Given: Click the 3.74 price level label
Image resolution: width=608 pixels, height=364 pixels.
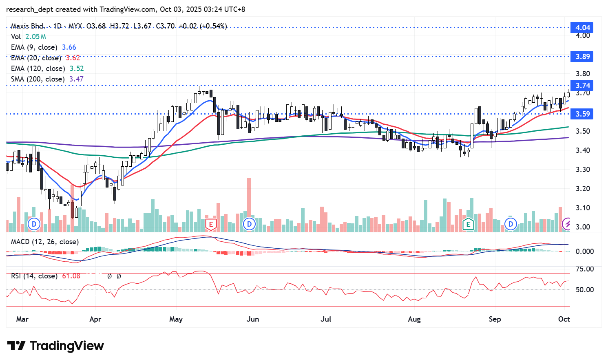Looking at the screenshot, I should 582,86.
